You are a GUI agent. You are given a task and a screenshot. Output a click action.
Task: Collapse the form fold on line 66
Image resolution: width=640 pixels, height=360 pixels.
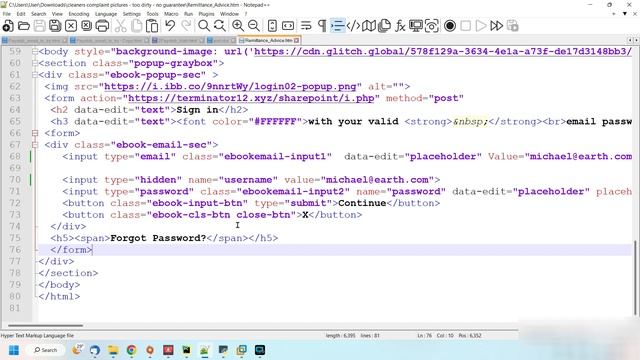35,133
